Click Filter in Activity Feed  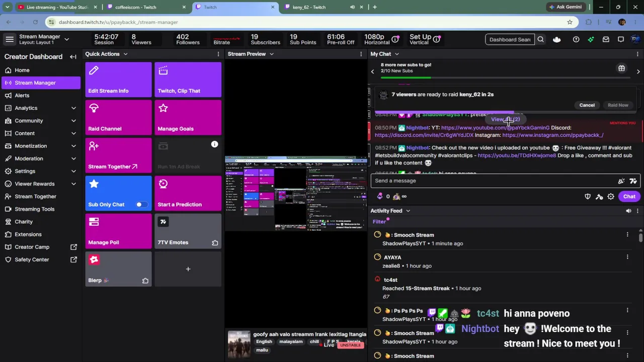379,222
